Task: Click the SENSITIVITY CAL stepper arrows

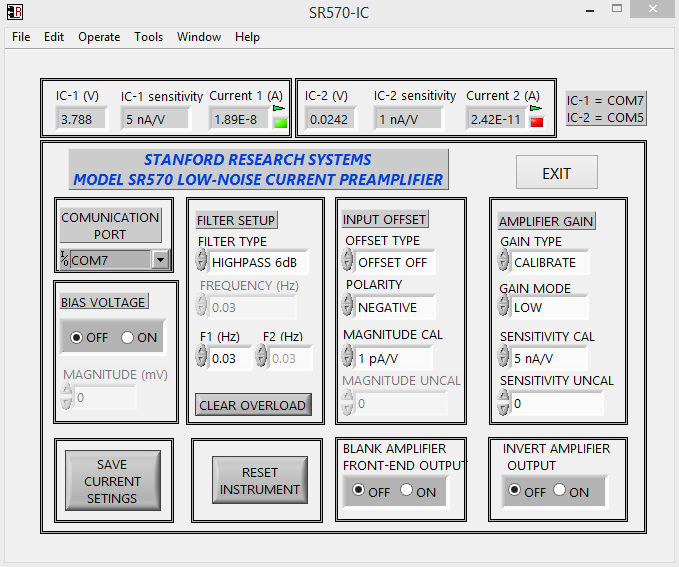Action: click(503, 356)
